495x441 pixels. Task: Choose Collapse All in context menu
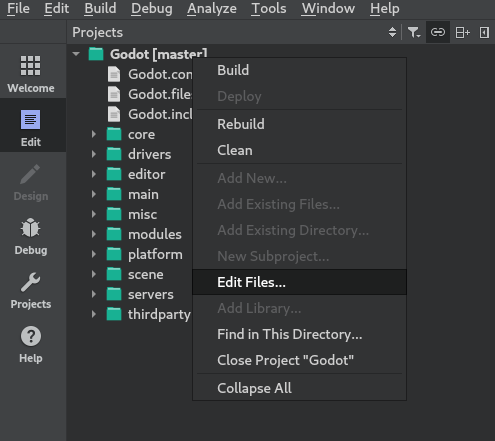point(299,388)
